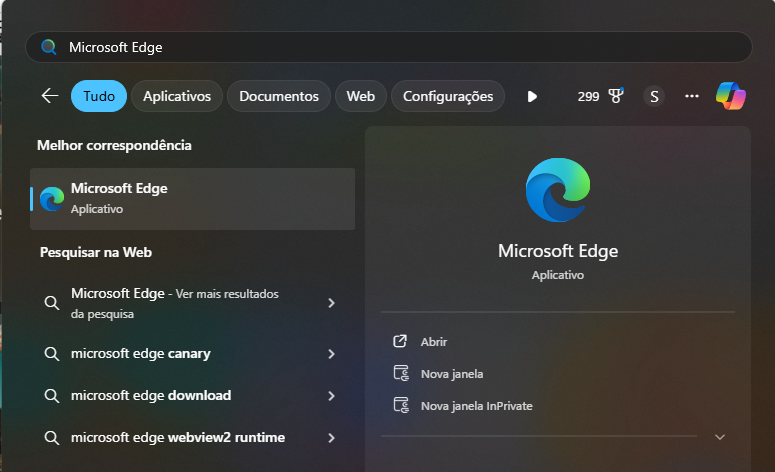Switch to the Aplicativos tab

point(177,96)
